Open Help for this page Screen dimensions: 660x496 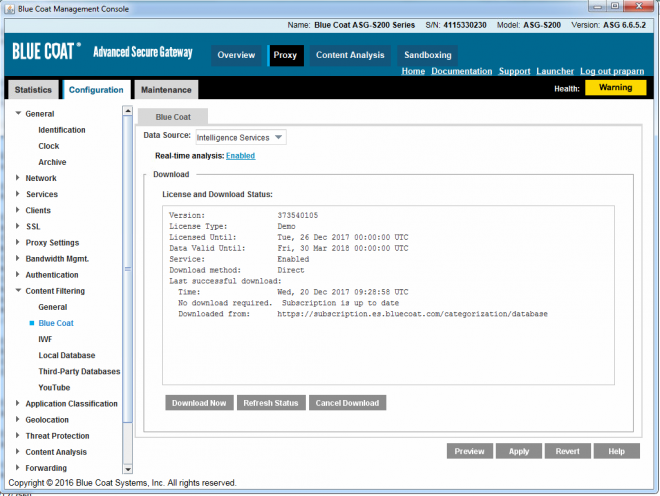tap(616, 451)
